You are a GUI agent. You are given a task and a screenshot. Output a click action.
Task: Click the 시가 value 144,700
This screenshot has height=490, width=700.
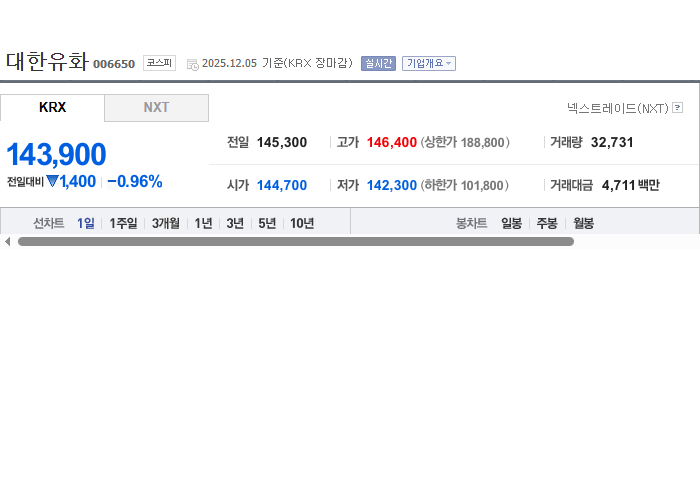(282, 185)
